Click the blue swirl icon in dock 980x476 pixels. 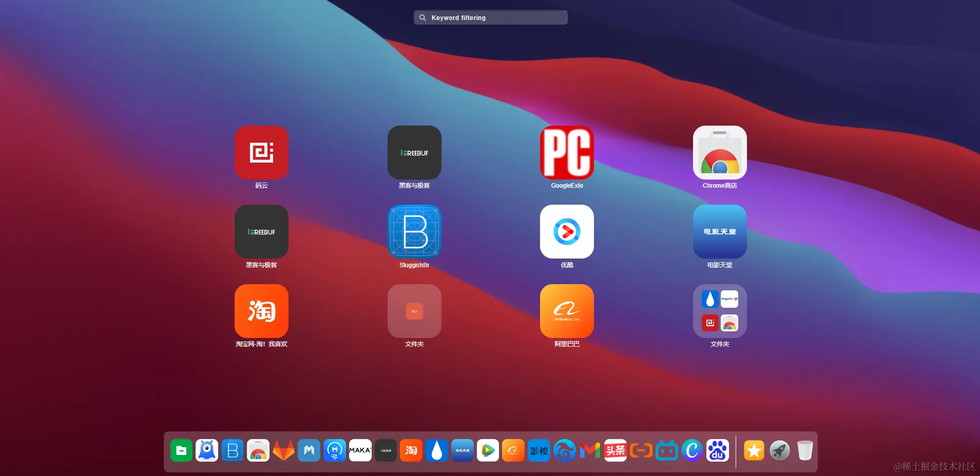tap(565, 450)
